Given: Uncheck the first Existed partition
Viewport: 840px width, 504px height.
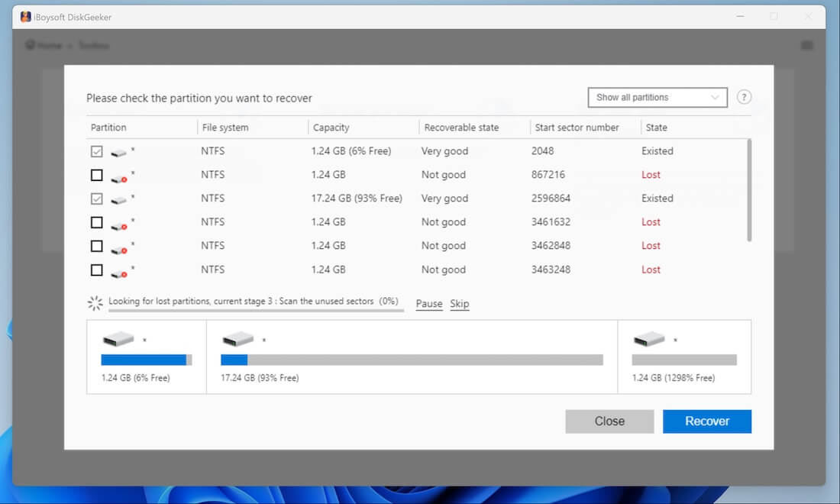Looking at the screenshot, I should [x=96, y=150].
